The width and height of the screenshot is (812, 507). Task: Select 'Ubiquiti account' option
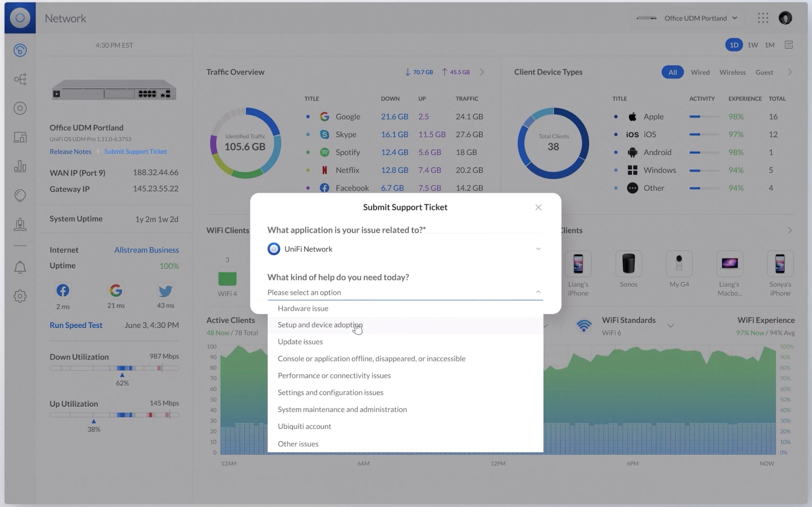(x=405, y=427)
